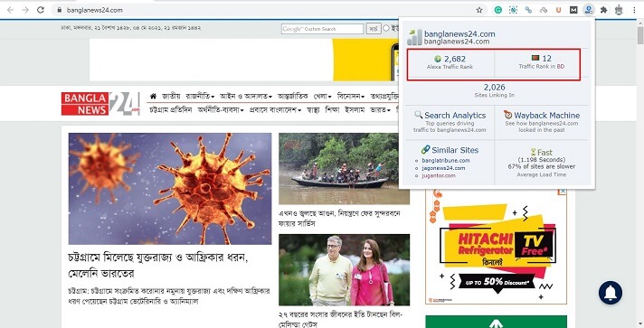Viewport: 644px width, 328px height.
Task: Click the dashed-square N extension icon
Action: point(513,10)
